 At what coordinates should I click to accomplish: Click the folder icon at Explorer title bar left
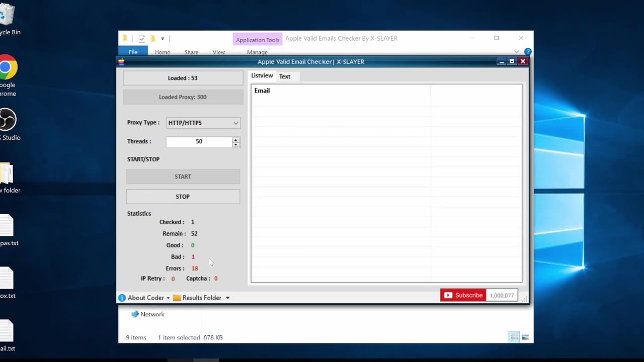tap(125, 38)
